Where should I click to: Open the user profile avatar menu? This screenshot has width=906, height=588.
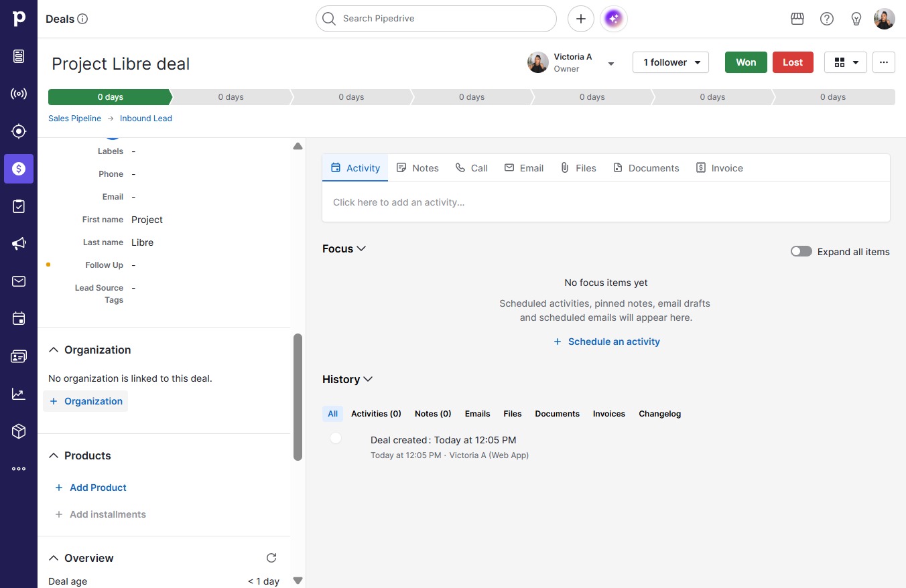[885, 19]
